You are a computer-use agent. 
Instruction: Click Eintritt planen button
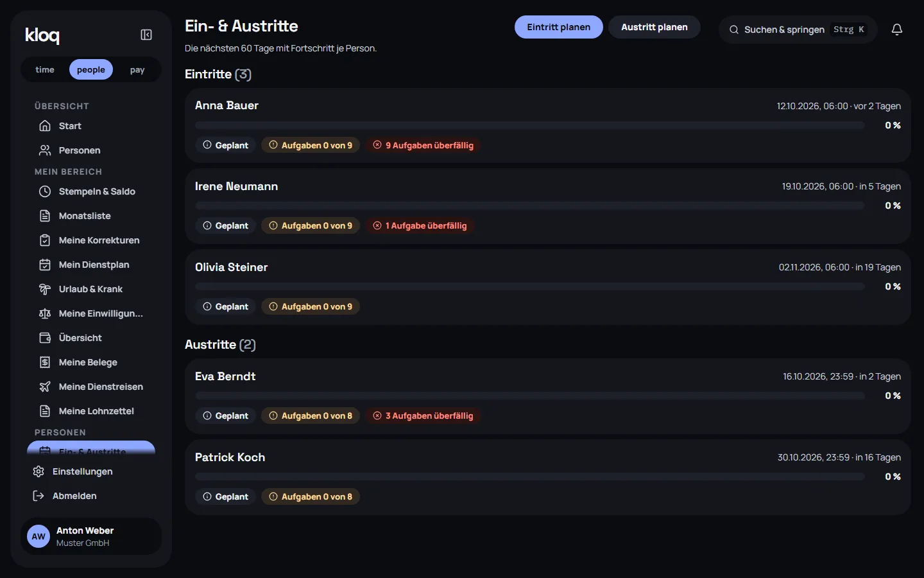coord(559,27)
